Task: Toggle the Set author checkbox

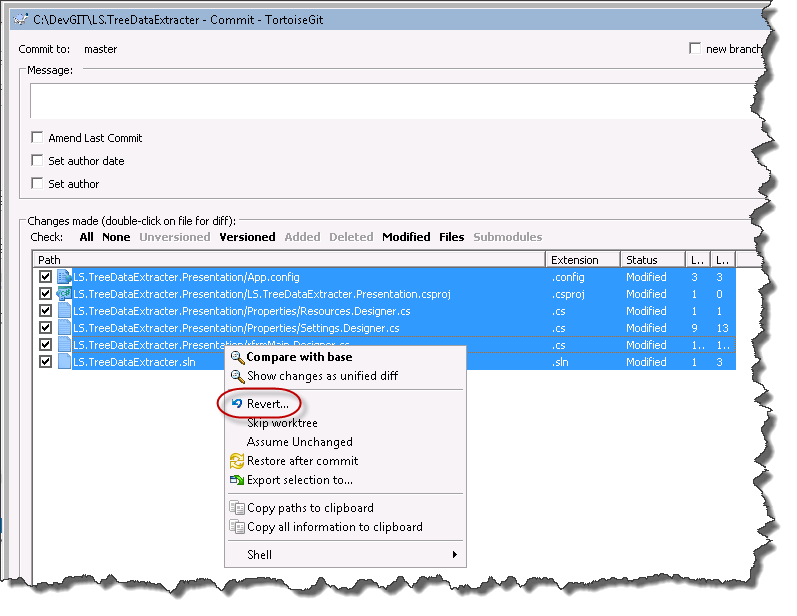Action: tap(37, 183)
